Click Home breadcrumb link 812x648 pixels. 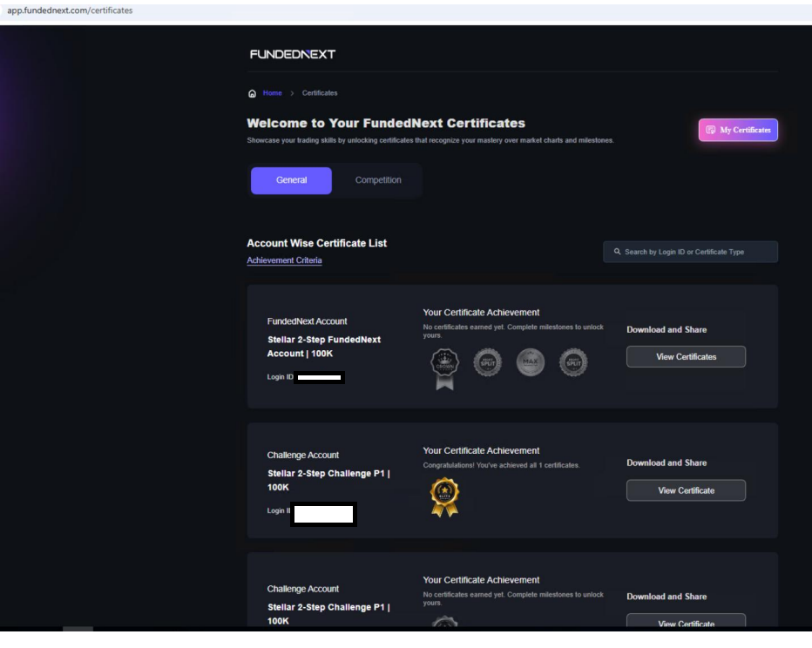[x=273, y=93]
